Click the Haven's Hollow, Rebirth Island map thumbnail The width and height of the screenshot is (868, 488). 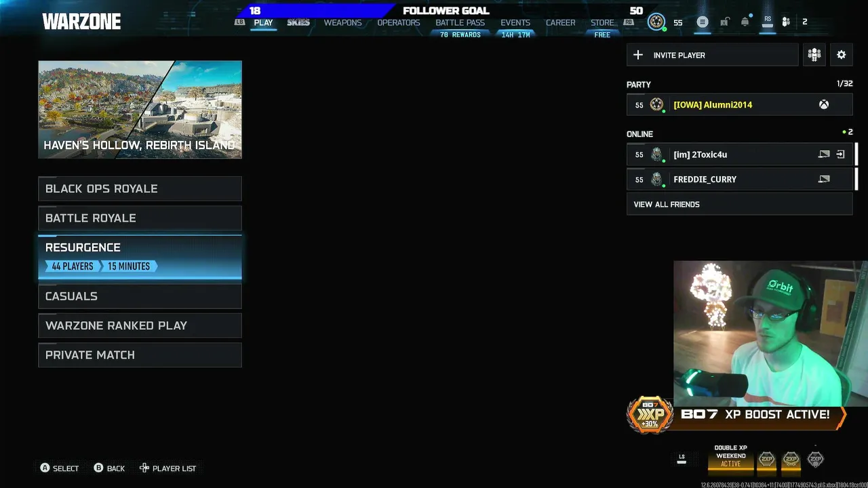[140, 110]
